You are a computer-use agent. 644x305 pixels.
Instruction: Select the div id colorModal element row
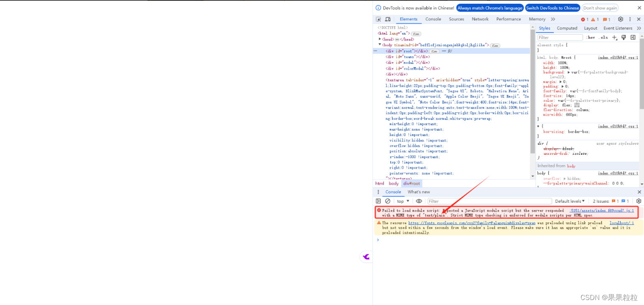pos(452,68)
